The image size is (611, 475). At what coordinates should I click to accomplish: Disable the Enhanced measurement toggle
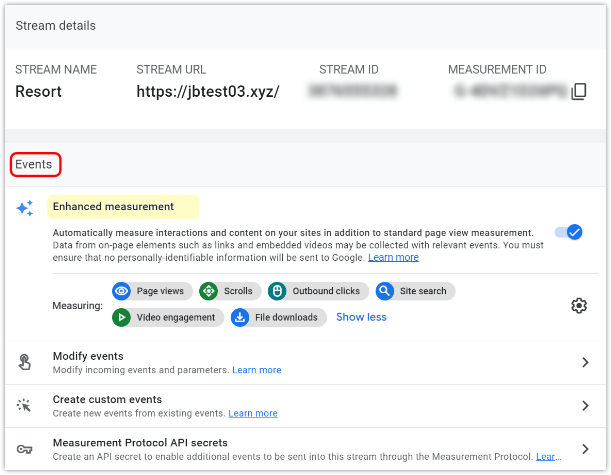click(568, 232)
